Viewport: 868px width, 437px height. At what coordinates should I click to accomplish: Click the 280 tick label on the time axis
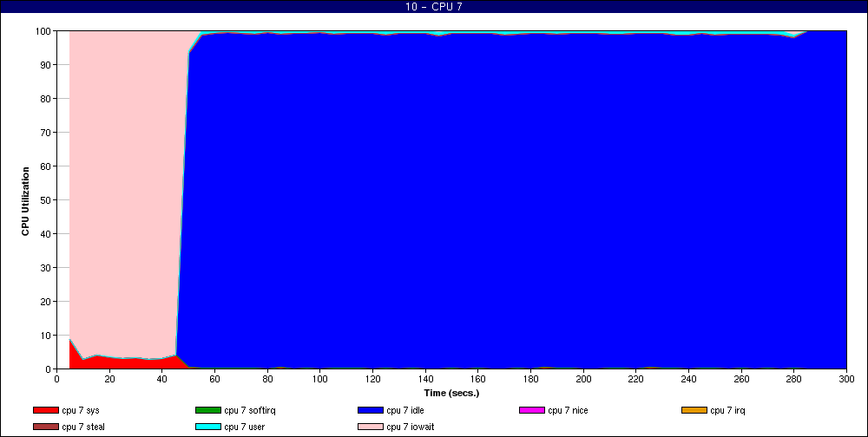794,379
